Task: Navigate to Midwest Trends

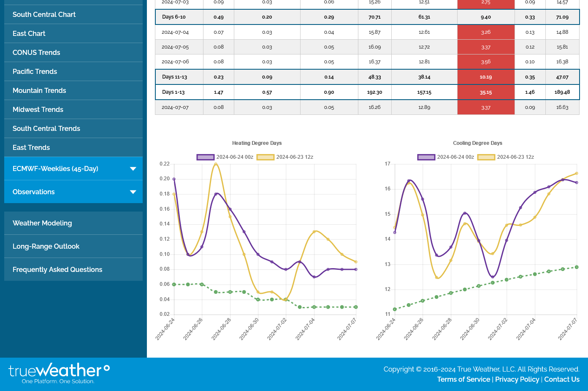Action: click(x=38, y=109)
